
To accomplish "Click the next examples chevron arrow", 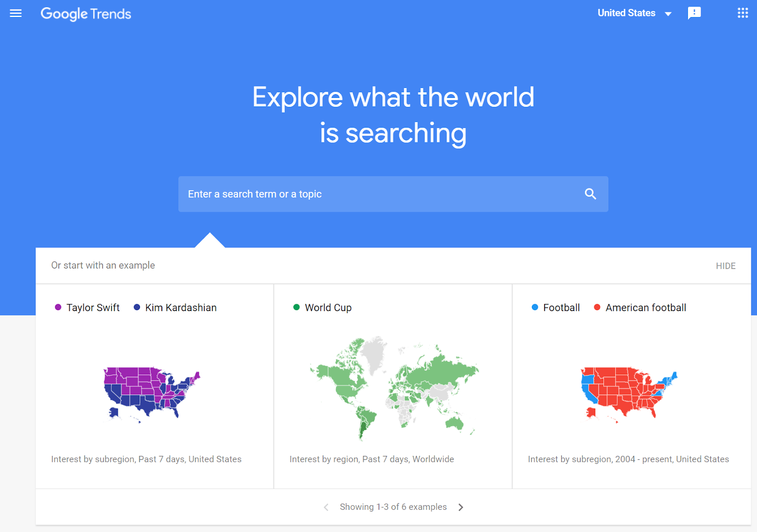I will (x=460, y=506).
